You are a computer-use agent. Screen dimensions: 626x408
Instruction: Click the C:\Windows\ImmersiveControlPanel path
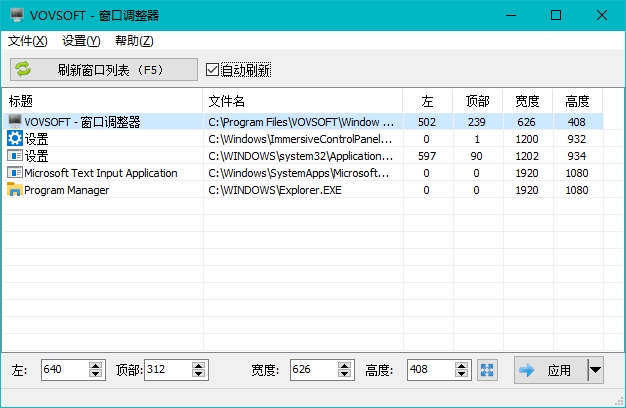pyautogui.click(x=300, y=139)
